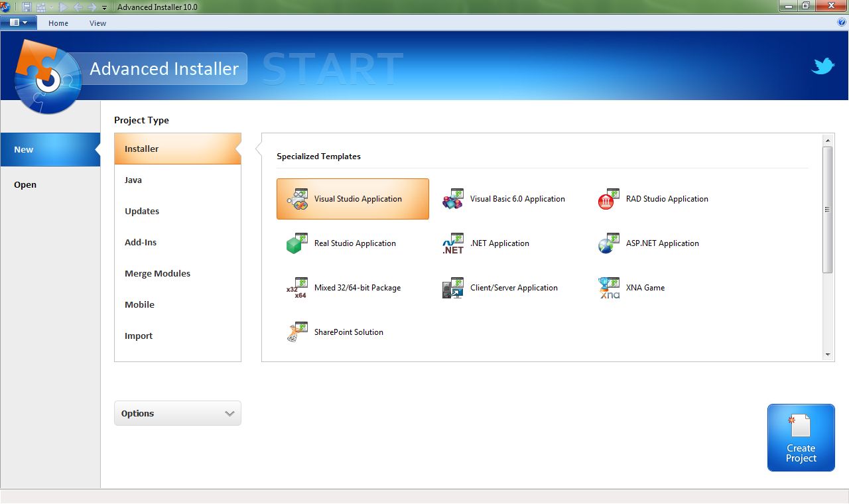
Task: Open the Customize Quick Access Toolbar dropdown
Action: [104, 7]
